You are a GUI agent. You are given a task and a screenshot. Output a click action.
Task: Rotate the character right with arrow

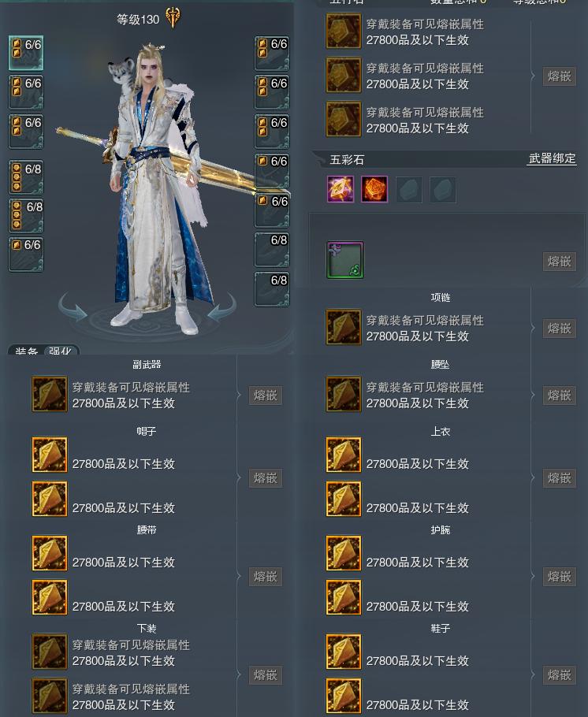(x=222, y=308)
